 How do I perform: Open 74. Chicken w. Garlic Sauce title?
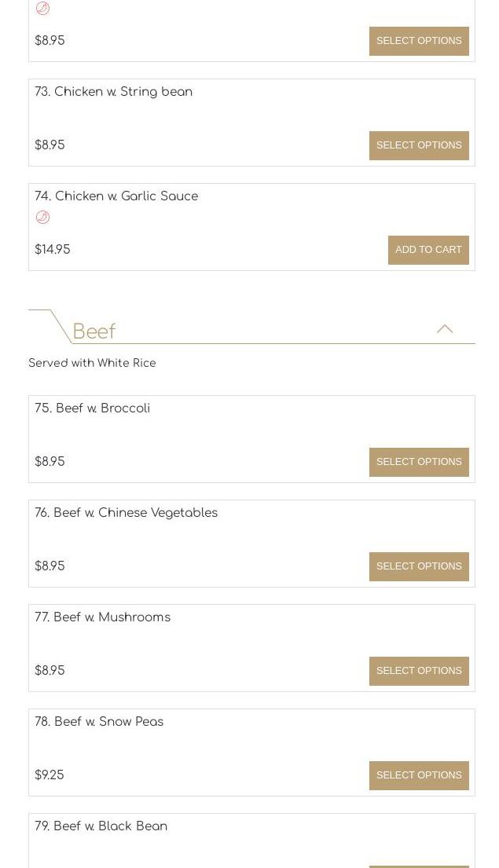pyautogui.click(x=116, y=196)
